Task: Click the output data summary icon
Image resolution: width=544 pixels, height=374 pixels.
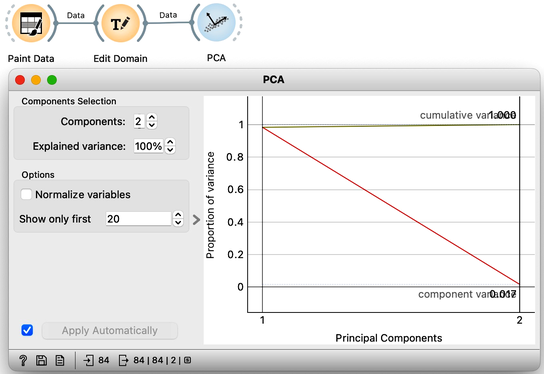Action: [x=123, y=360]
